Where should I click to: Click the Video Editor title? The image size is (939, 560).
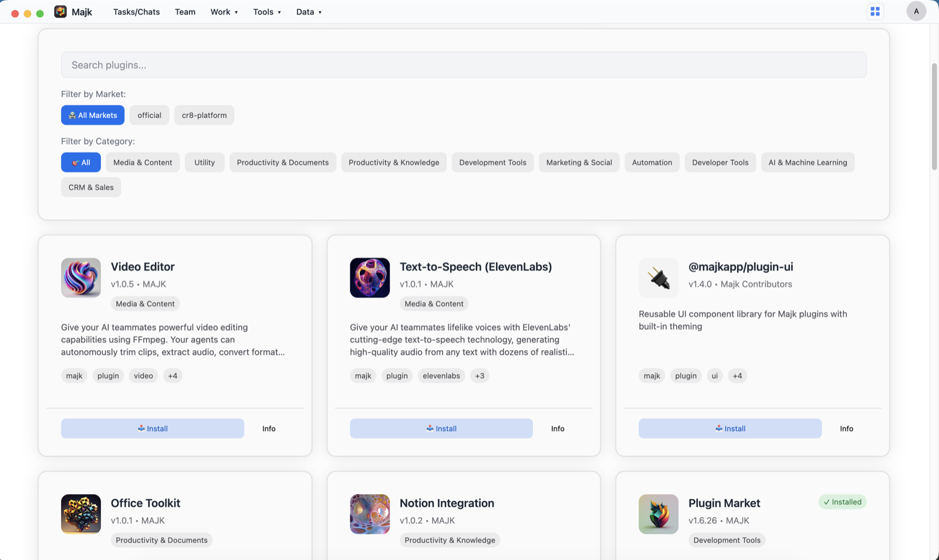[143, 267]
